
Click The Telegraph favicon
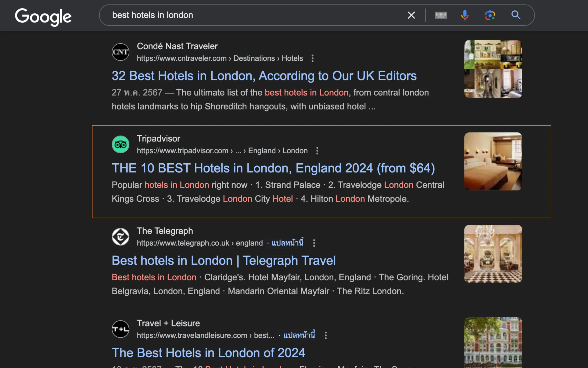tap(120, 237)
